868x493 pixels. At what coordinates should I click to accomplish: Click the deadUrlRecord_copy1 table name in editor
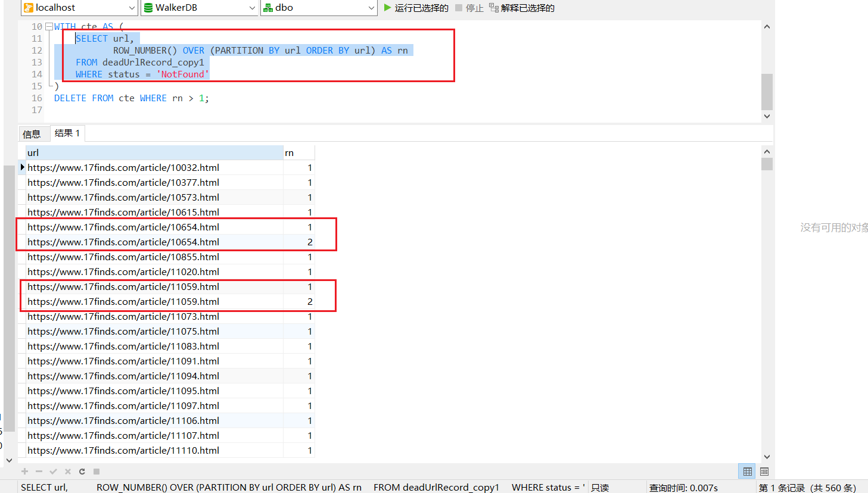(x=153, y=63)
